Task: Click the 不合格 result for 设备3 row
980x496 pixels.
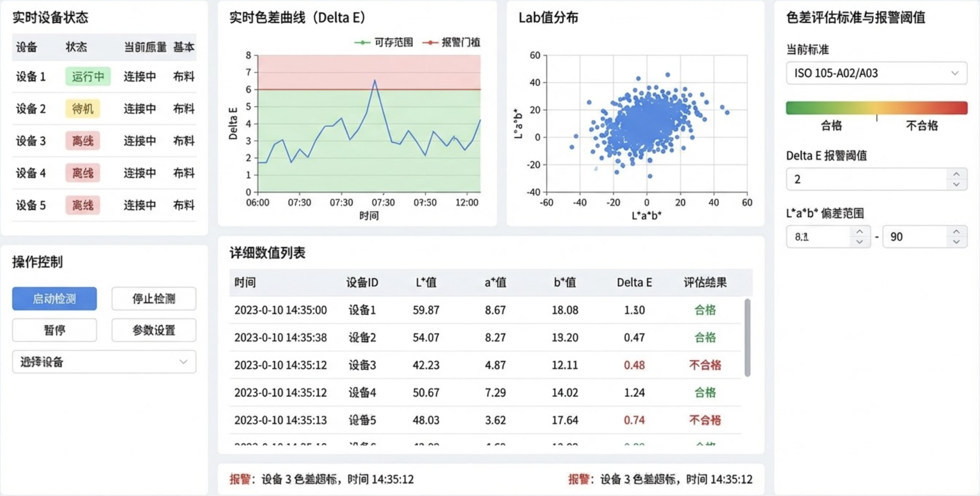Action: click(x=705, y=365)
